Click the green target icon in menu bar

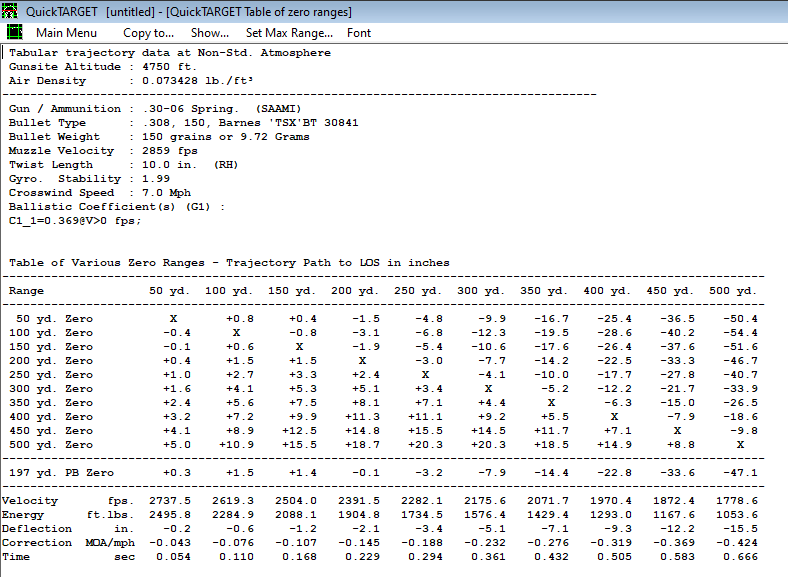coord(15,32)
